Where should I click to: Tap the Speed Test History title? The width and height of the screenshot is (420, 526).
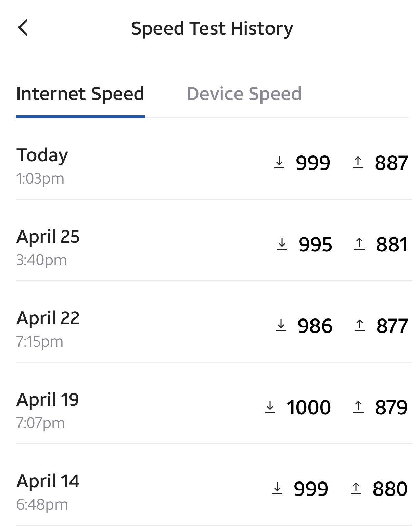tap(212, 28)
